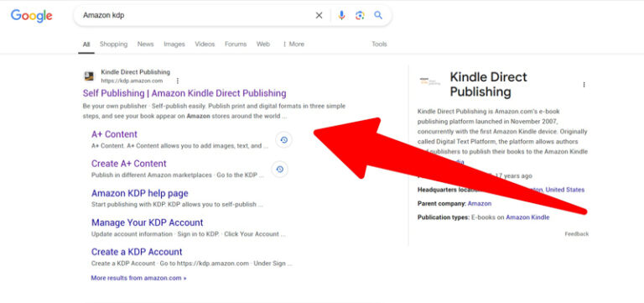Switch to Images tab

click(174, 44)
